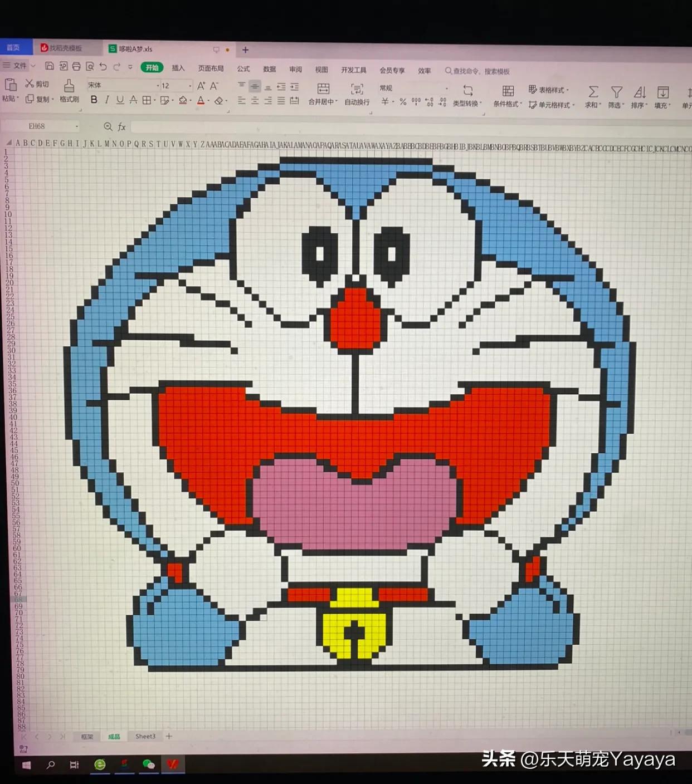Undo the last action
The width and height of the screenshot is (692, 784).
(x=103, y=66)
